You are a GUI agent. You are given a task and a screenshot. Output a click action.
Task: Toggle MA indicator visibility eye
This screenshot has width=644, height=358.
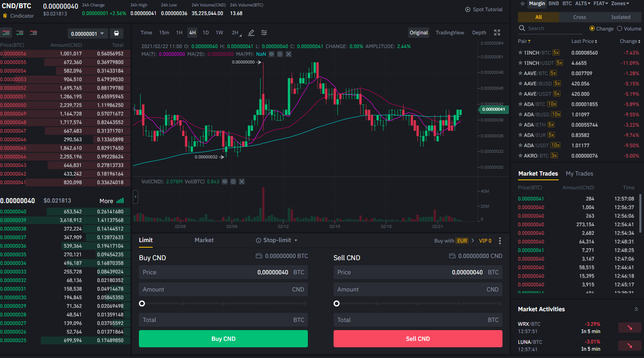[271, 54]
